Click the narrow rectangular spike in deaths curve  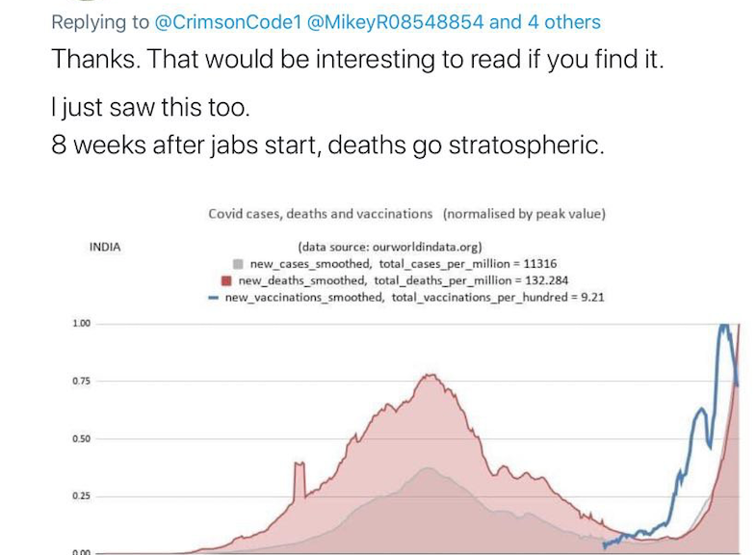pos(300,480)
